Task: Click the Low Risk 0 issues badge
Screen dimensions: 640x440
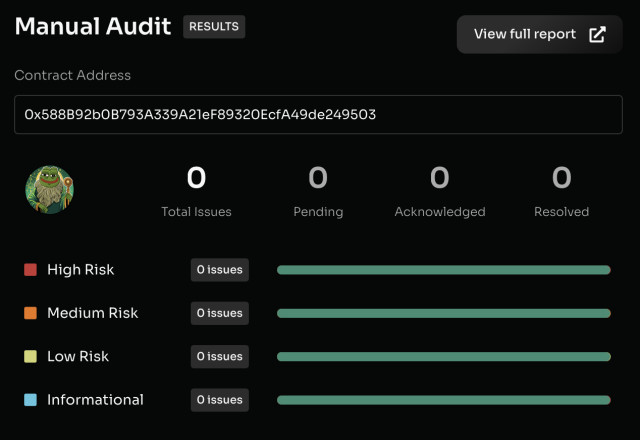Action: click(x=219, y=357)
